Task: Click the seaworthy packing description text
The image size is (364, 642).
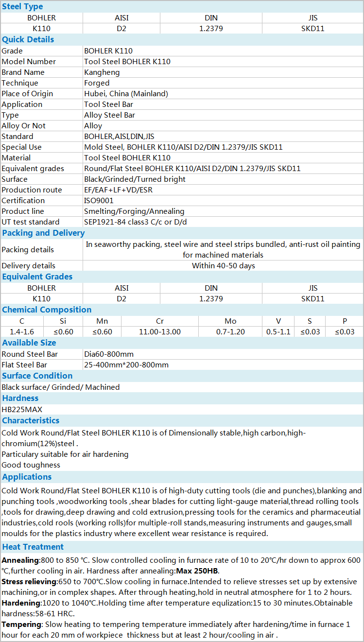Action: [x=223, y=249]
